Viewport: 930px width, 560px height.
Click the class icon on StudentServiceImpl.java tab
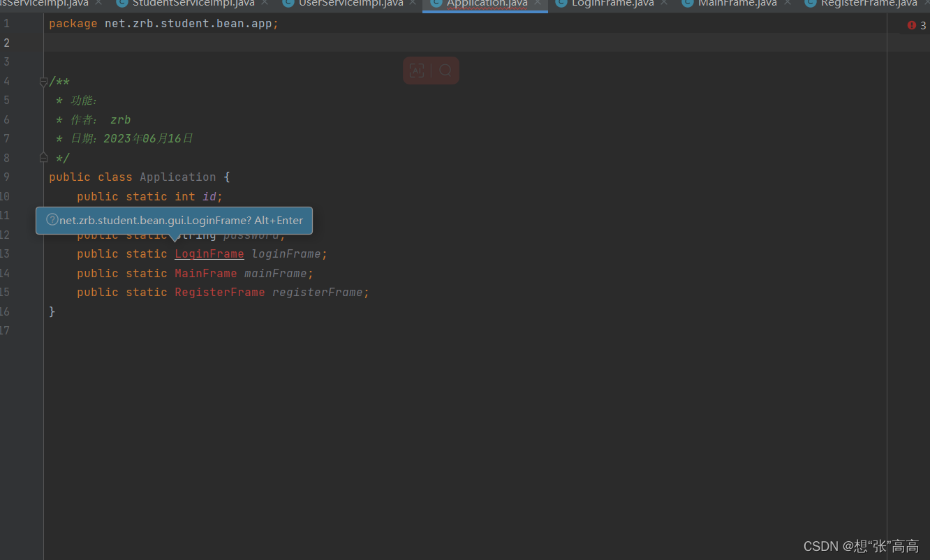pyautogui.click(x=121, y=3)
